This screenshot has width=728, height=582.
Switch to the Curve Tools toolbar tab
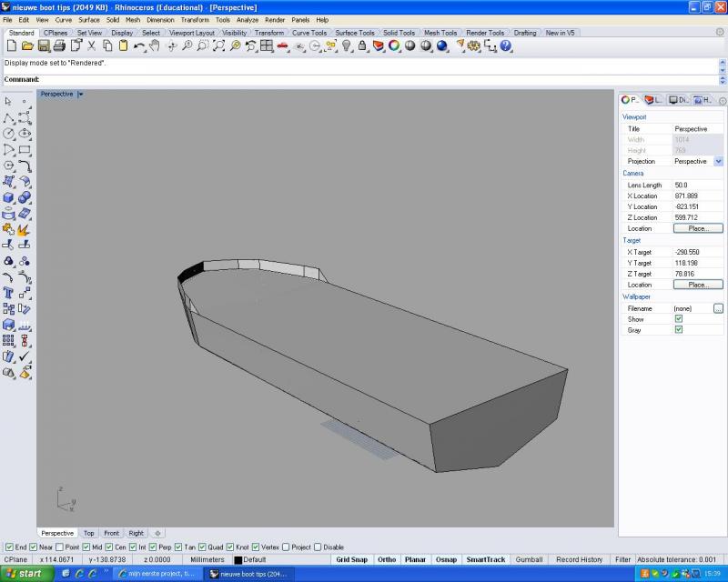click(x=309, y=33)
